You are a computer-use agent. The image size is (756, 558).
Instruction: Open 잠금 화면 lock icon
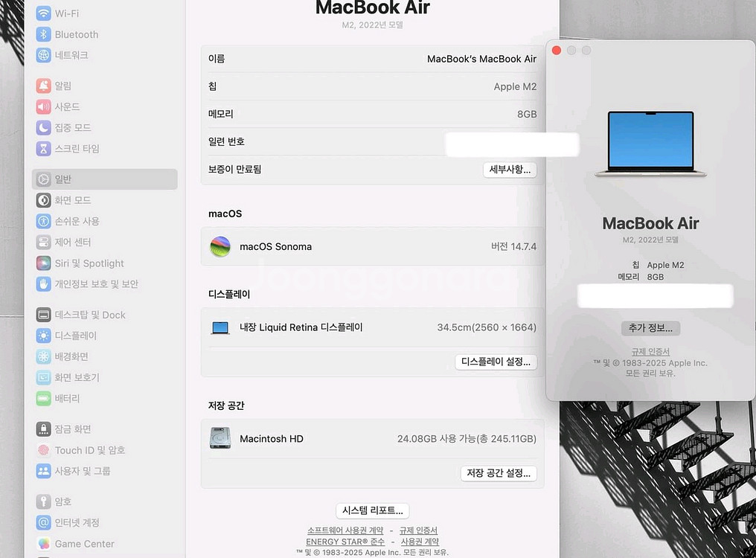pyautogui.click(x=43, y=429)
